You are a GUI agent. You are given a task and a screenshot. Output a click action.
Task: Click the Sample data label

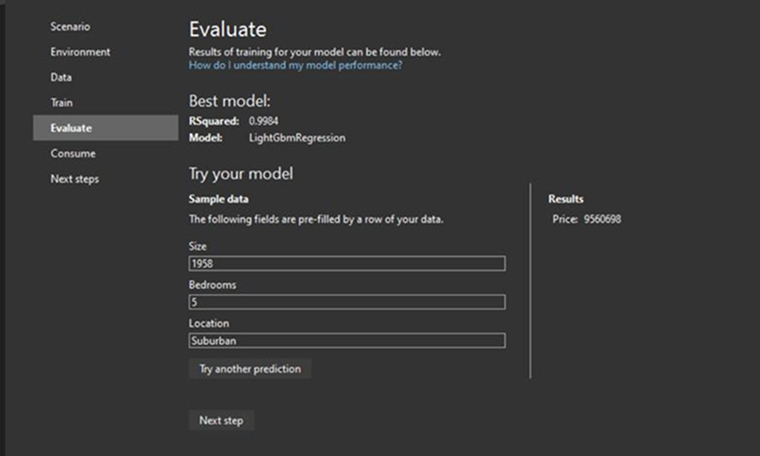coord(219,199)
